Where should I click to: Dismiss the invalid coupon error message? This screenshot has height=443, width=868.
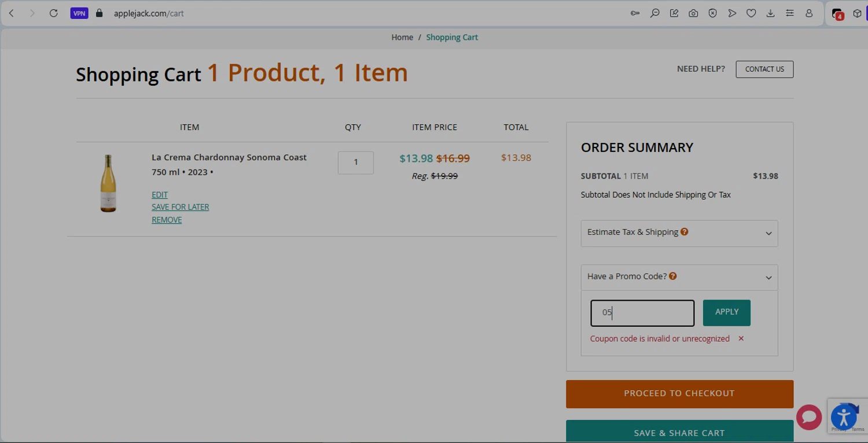(x=741, y=338)
